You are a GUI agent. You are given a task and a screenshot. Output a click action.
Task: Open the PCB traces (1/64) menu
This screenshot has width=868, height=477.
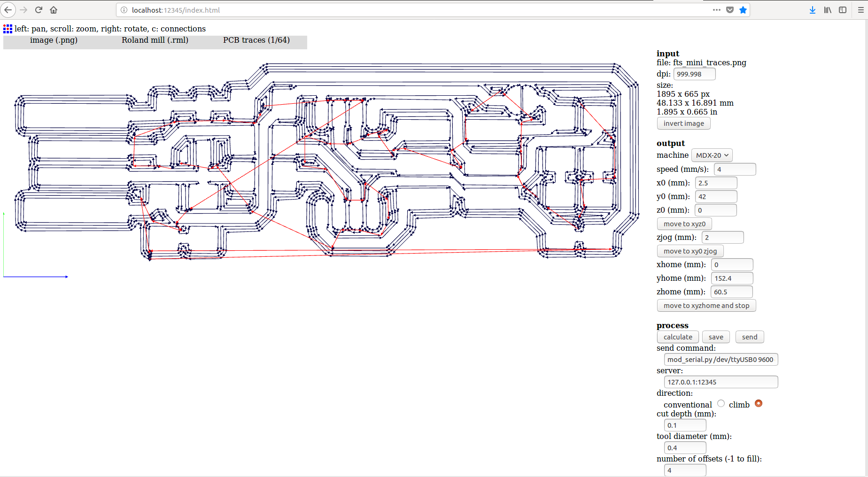256,40
